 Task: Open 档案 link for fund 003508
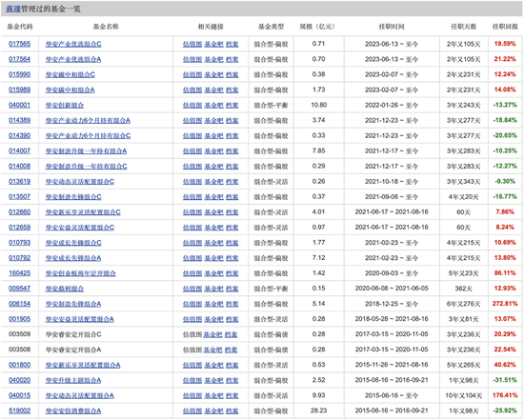coord(231,350)
